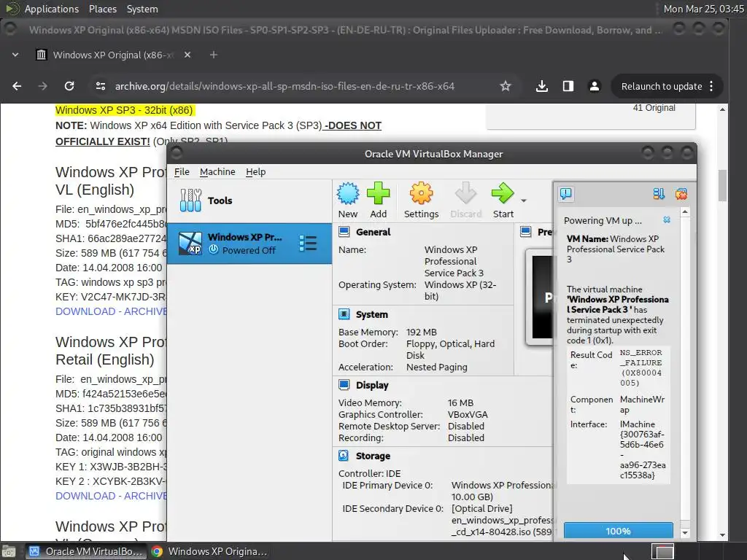Close the Windows XP Original tab
The height and width of the screenshot is (560, 747).
(x=187, y=55)
